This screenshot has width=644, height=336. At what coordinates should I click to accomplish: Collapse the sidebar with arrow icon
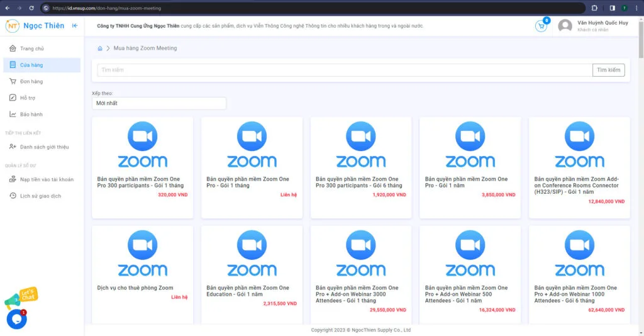[75, 25]
